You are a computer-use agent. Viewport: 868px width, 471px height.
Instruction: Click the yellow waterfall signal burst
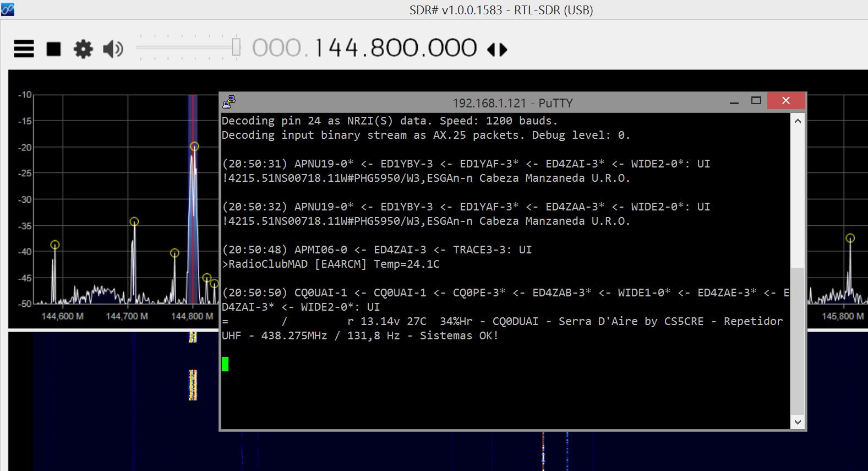(193, 385)
